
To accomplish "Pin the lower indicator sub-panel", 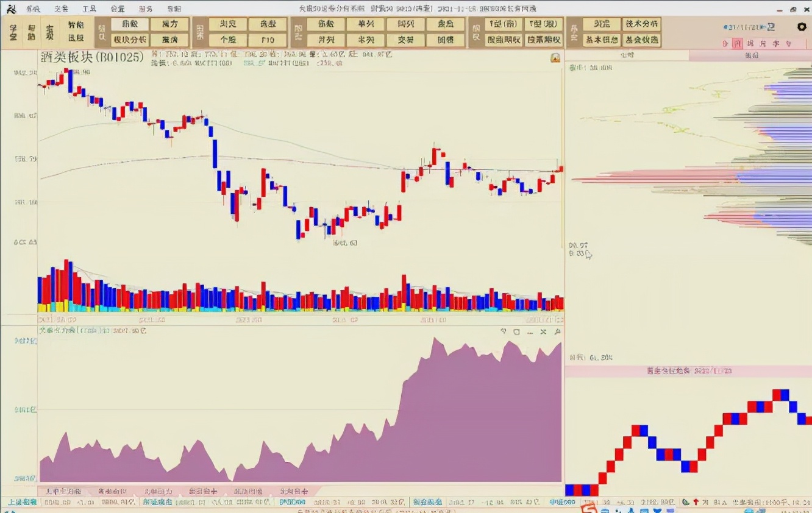I will 557,332.
